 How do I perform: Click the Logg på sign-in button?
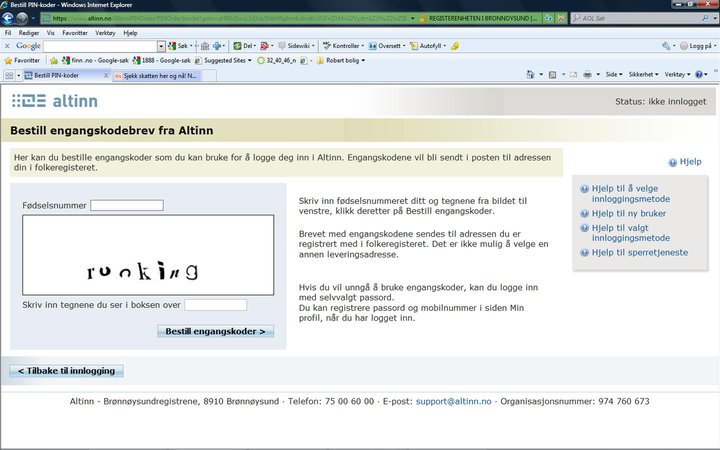click(696, 46)
